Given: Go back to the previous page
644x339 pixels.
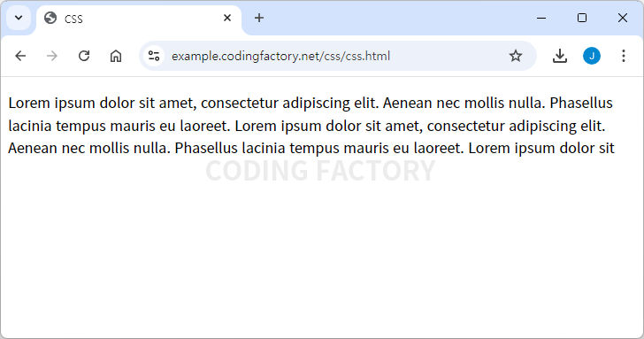Looking at the screenshot, I should (x=20, y=56).
